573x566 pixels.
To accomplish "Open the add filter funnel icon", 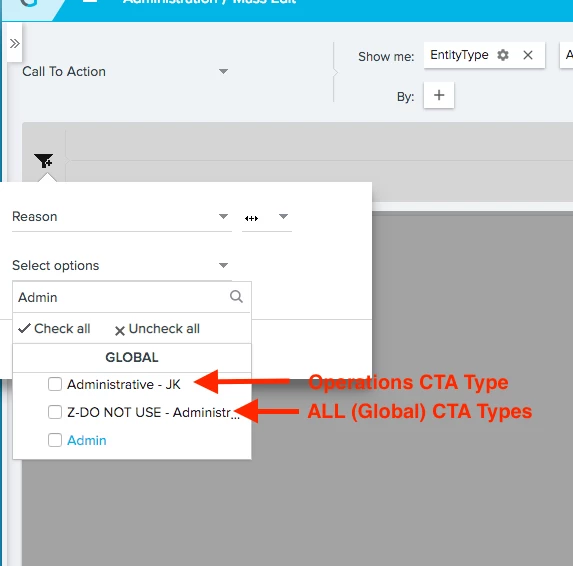I will [x=44, y=161].
